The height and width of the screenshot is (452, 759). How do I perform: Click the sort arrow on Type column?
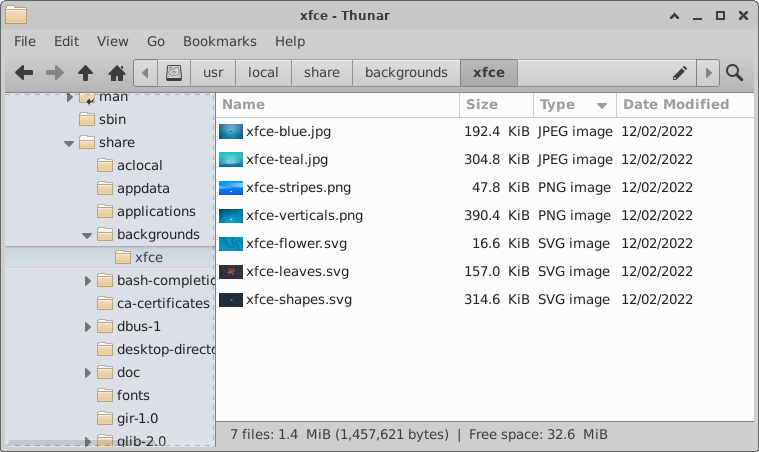[602, 105]
